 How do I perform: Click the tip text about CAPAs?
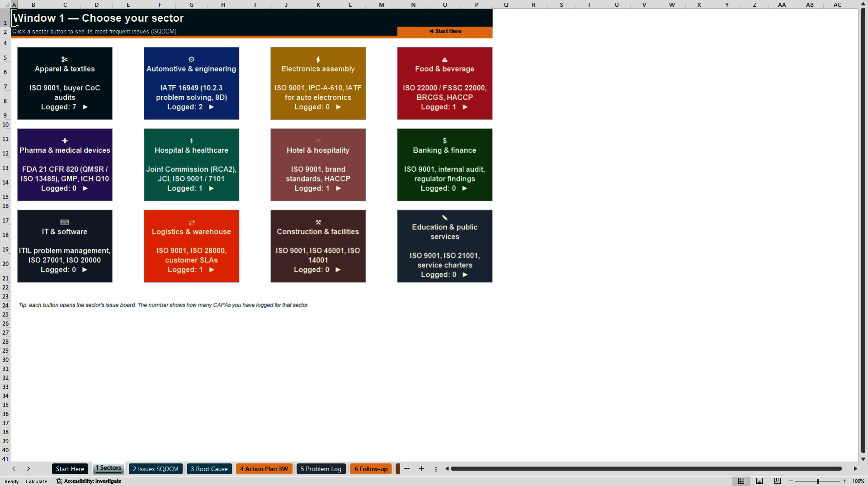pos(164,305)
